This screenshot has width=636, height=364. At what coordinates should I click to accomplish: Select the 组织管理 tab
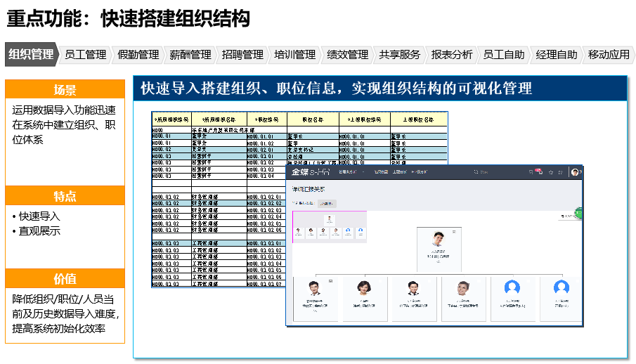pos(32,54)
